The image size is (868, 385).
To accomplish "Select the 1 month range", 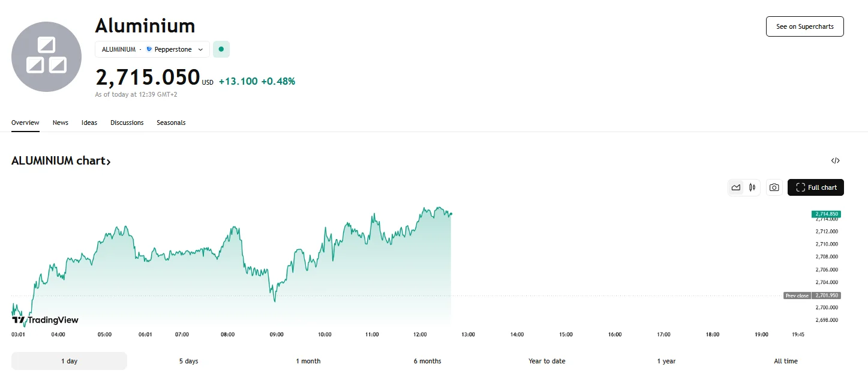I will (x=308, y=361).
